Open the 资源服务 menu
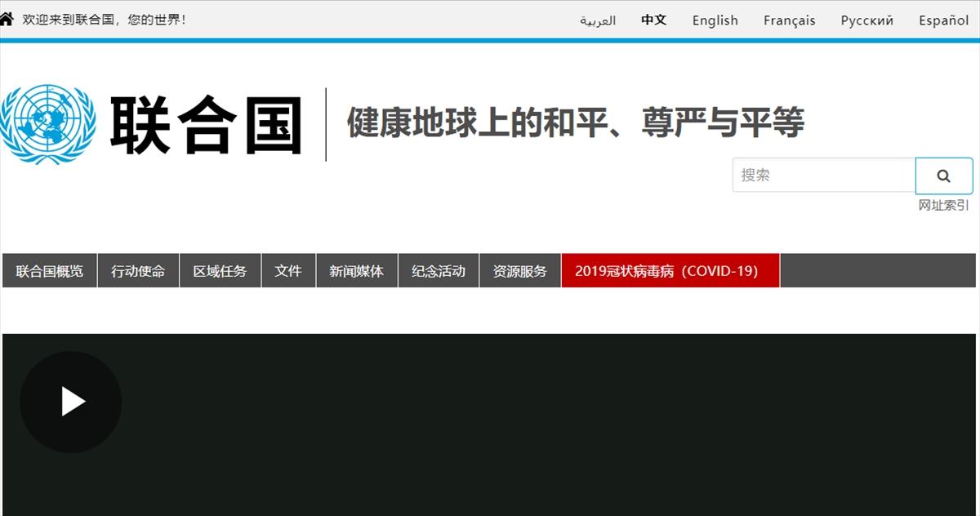 (x=520, y=271)
